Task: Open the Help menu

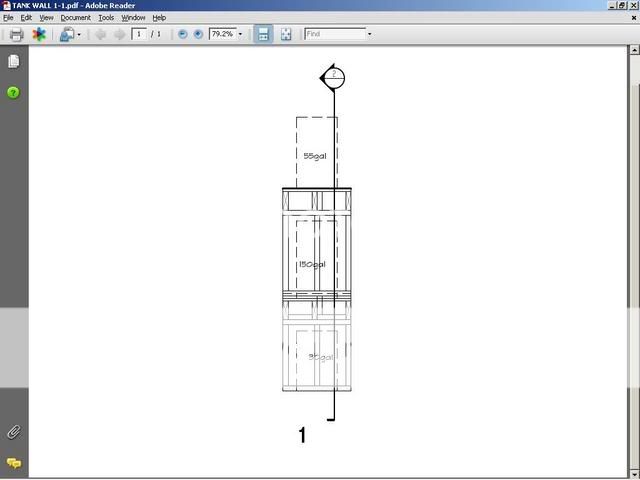Action: pos(159,18)
